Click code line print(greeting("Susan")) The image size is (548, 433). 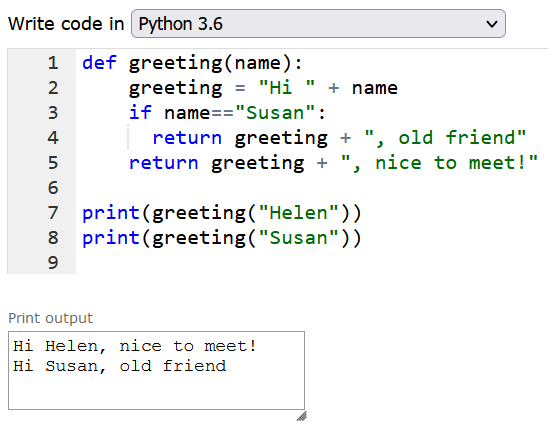point(222,238)
